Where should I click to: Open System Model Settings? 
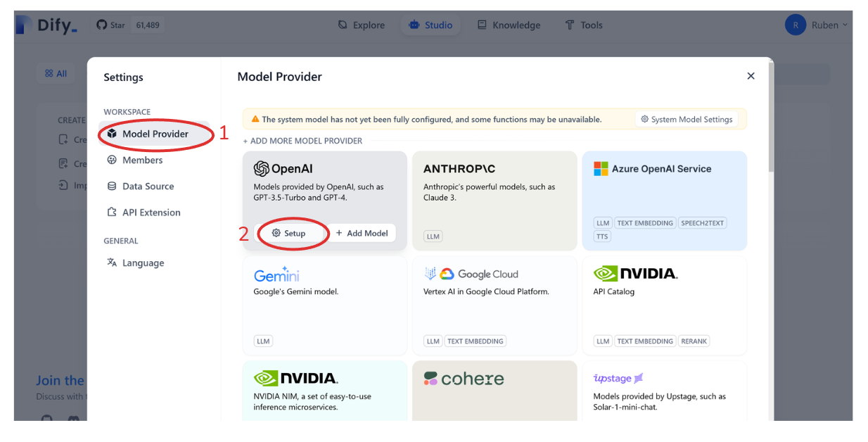point(687,119)
